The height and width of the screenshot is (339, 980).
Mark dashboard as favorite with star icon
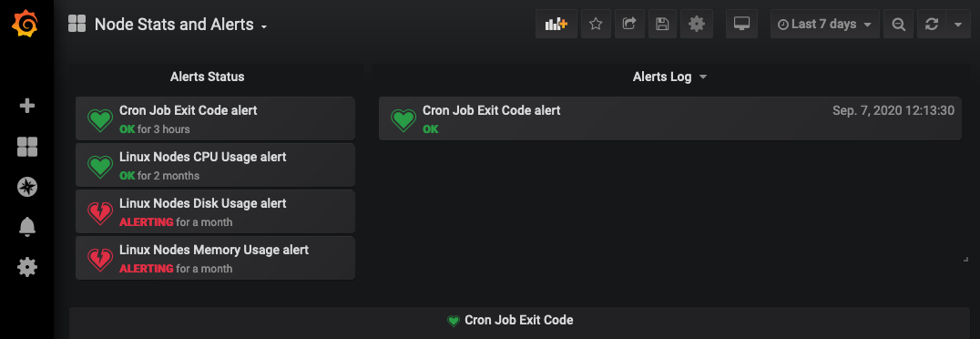596,25
